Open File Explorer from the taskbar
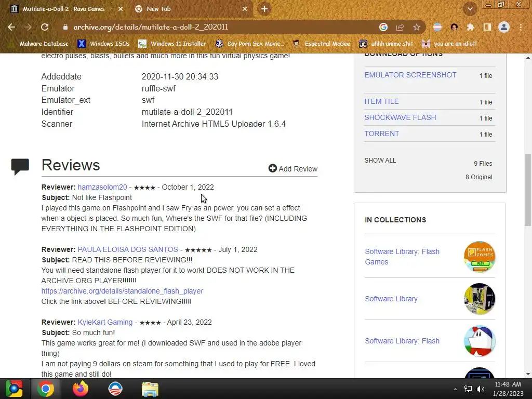 [150, 389]
